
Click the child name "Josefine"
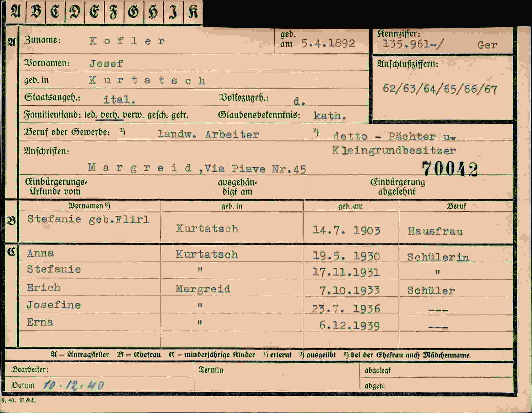[x=54, y=305]
